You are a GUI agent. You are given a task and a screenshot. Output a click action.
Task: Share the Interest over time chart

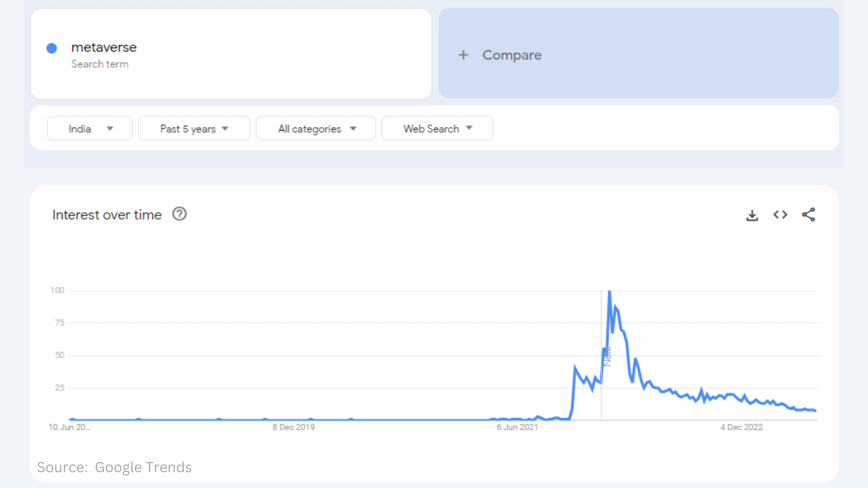[808, 215]
